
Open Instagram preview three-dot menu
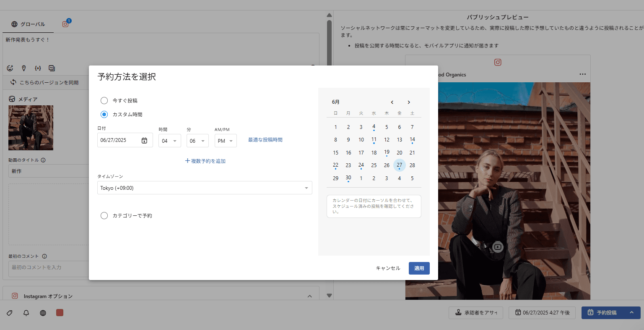click(582, 74)
